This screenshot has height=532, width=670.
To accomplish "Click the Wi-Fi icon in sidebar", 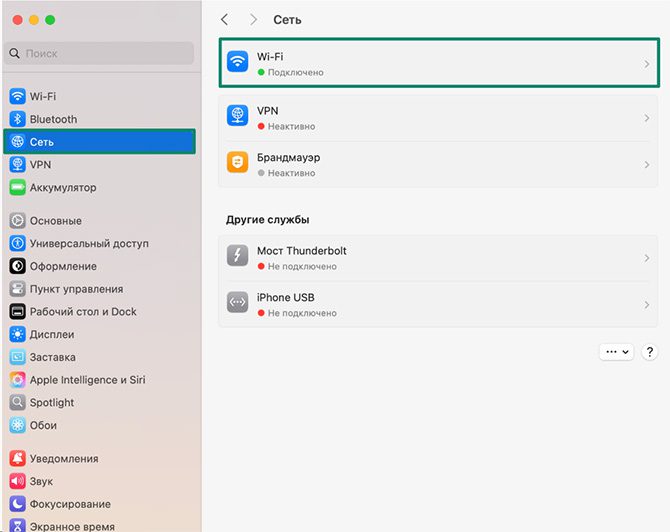I will pyautogui.click(x=18, y=96).
